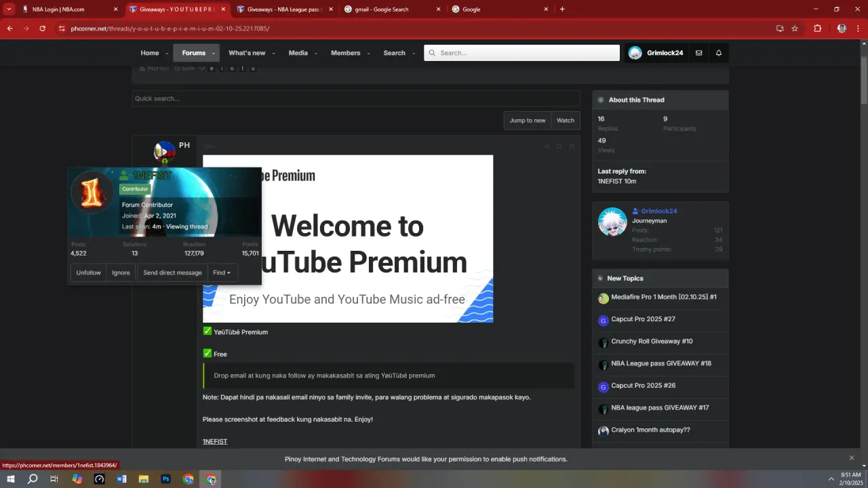Viewport: 868px width, 488px height.
Task: Open the tab search chevron in Chrome
Action: [x=9, y=9]
